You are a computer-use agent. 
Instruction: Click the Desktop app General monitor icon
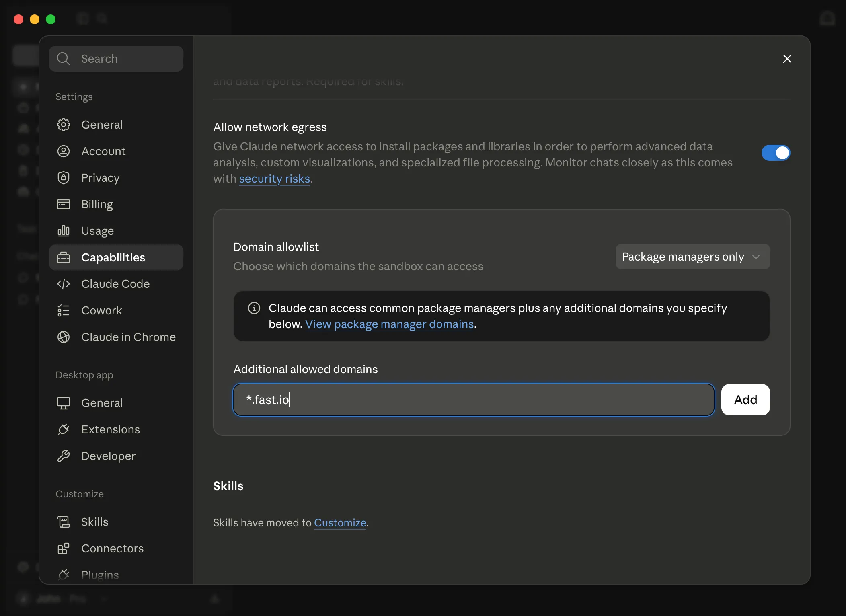[x=64, y=403]
